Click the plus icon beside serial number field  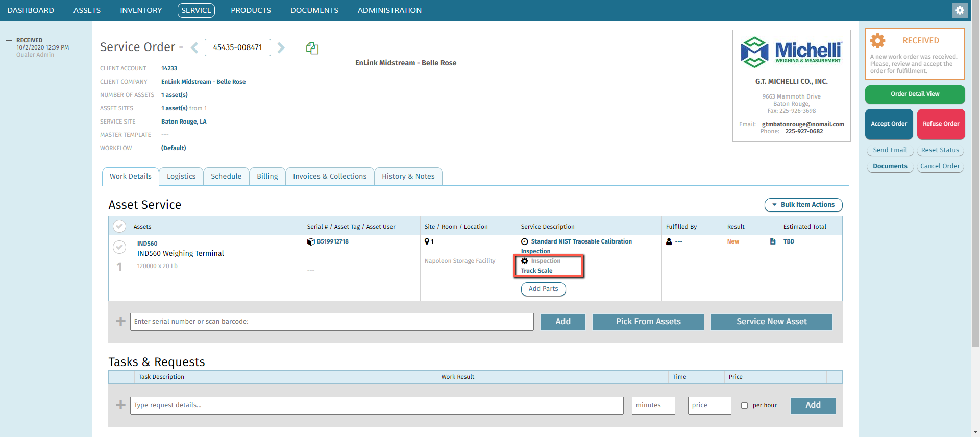pyautogui.click(x=120, y=321)
